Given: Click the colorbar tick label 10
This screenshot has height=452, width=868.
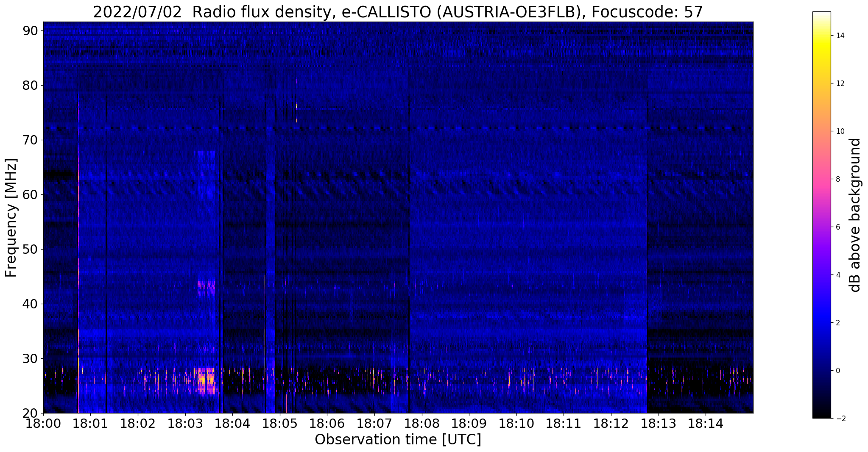Looking at the screenshot, I should click(840, 131).
